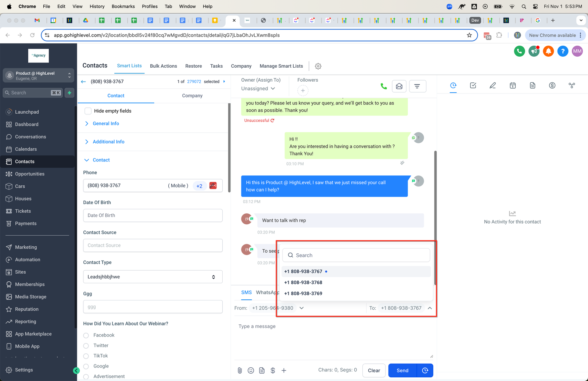
Task: Open the envelope mark-as-read icon
Action: coord(399,86)
